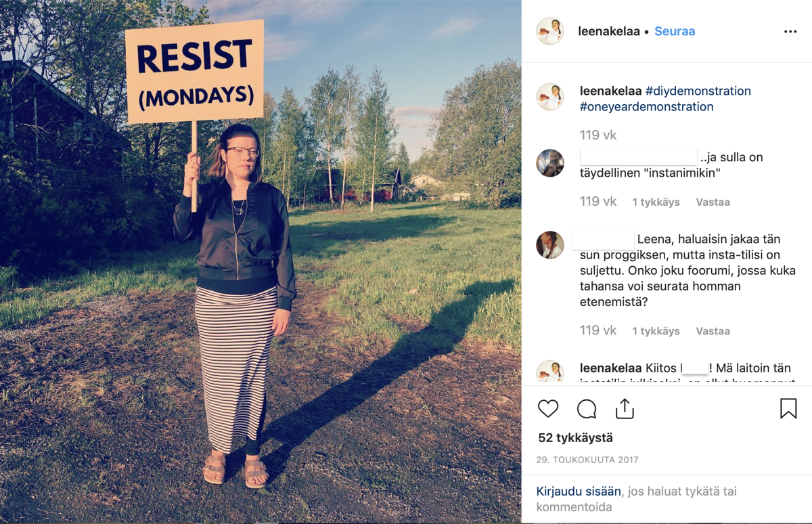Open comments with the speech bubble icon

[587, 409]
